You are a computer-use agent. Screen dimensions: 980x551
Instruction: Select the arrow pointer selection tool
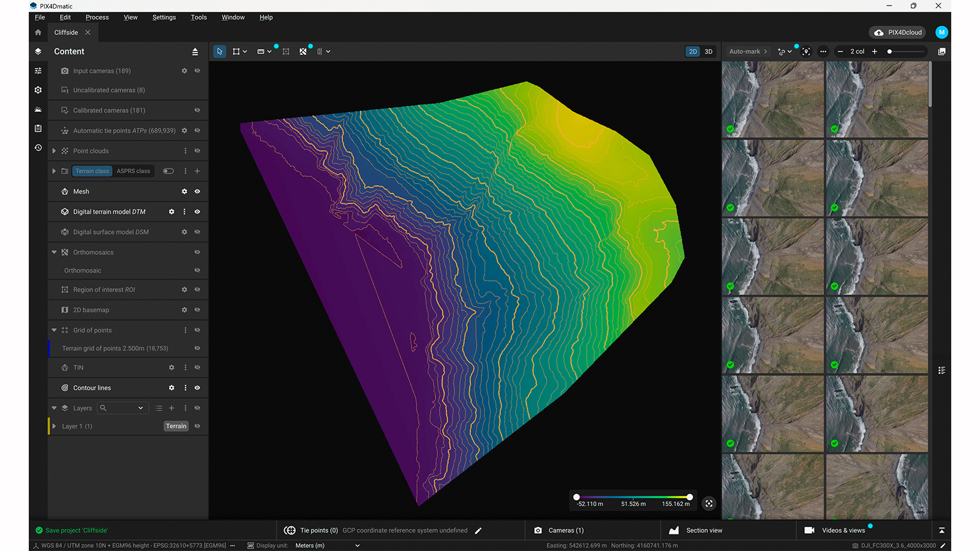219,51
